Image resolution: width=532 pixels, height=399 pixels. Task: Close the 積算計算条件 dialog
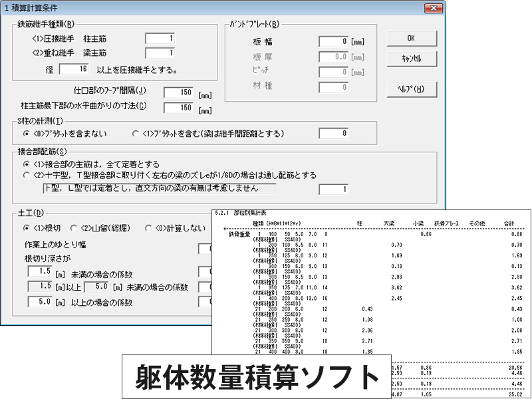[x=435, y=8]
